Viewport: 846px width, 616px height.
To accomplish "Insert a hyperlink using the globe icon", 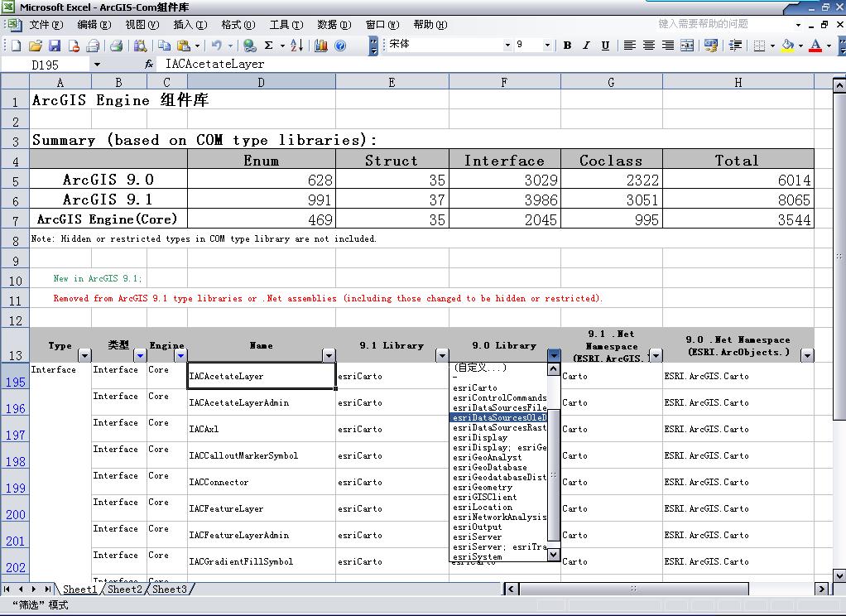I will (x=249, y=46).
